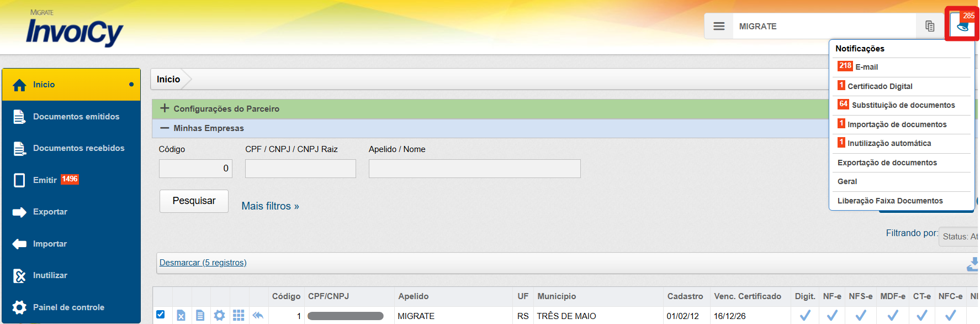Click the reply-all arrows icon in first row
This screenshot has width=980, height=324.
[258, 315]
